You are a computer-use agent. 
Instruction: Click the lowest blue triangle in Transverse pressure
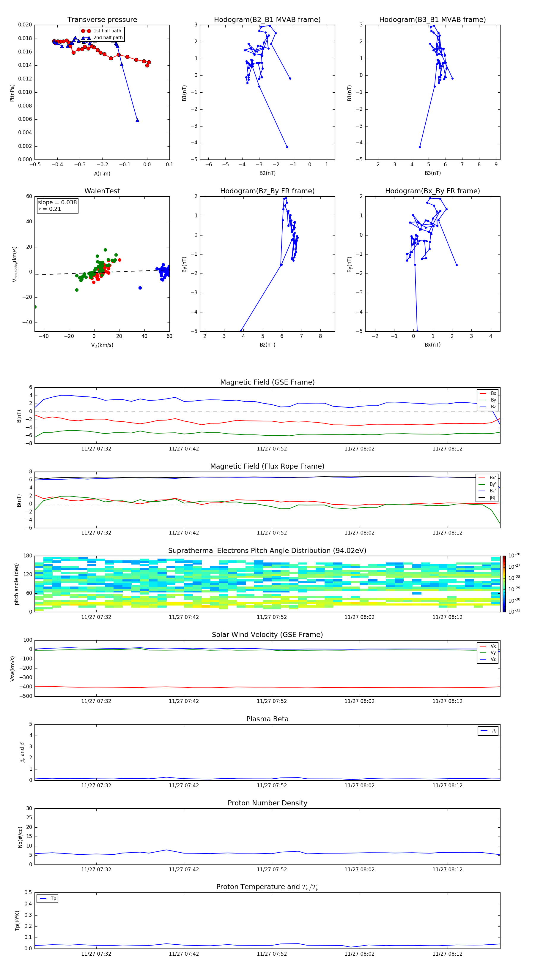point(137,120)
